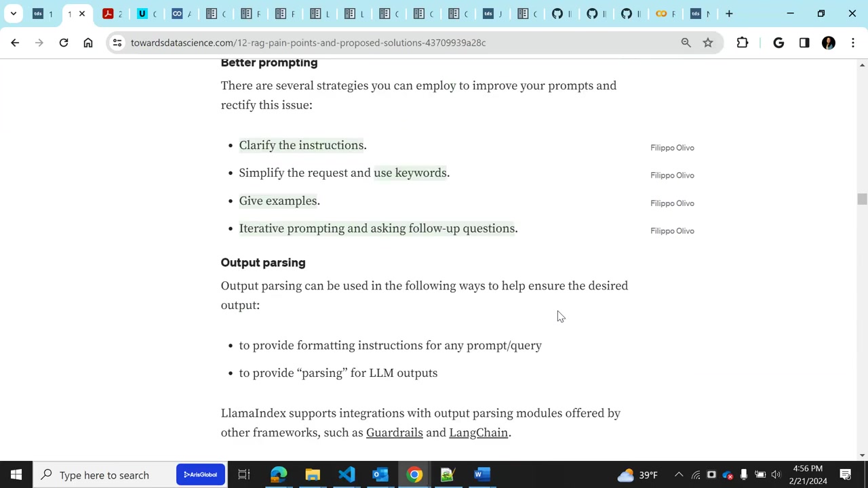
Task: Open the Guardrails link
Action: [x=395, y=432]
